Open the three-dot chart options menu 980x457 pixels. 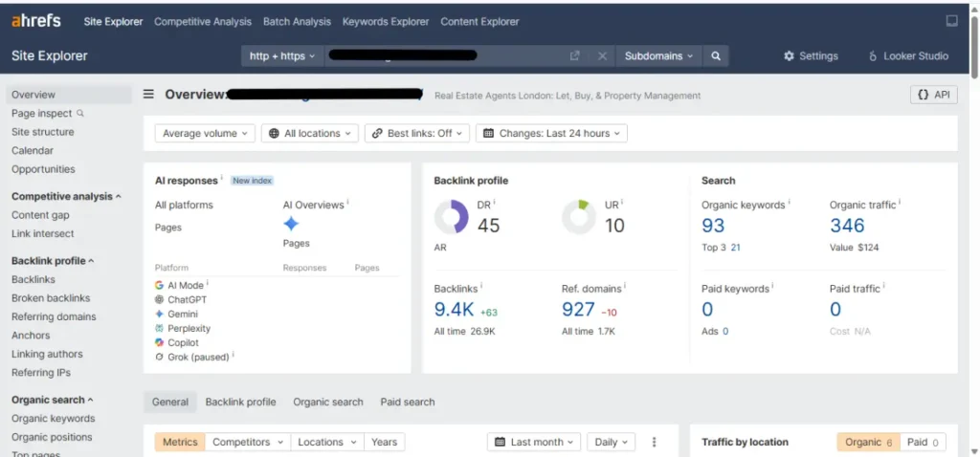point(654,442)
